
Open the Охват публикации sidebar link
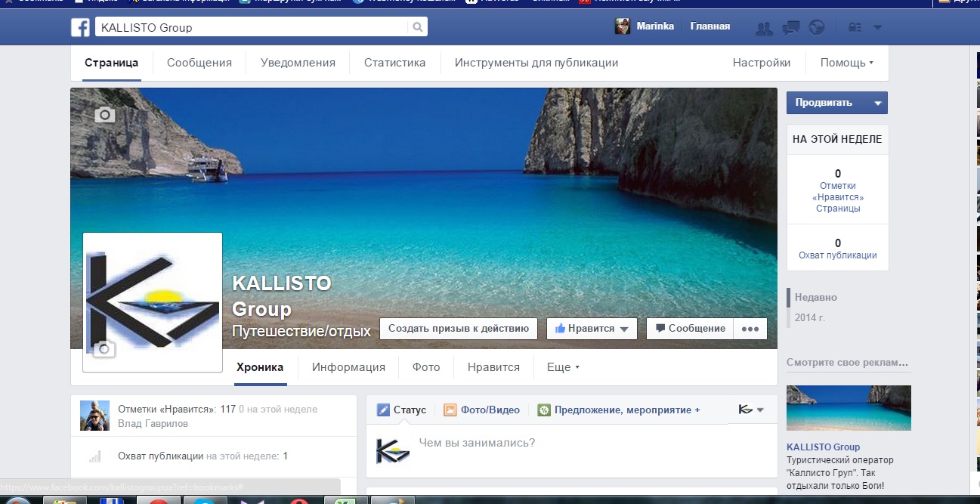pyautogui.click(x=838, y=255)
